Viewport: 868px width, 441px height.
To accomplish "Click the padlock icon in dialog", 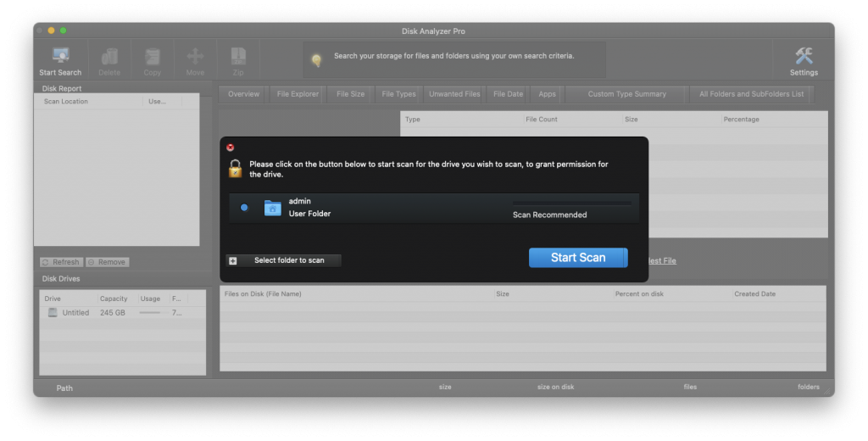I will point(236,169).
